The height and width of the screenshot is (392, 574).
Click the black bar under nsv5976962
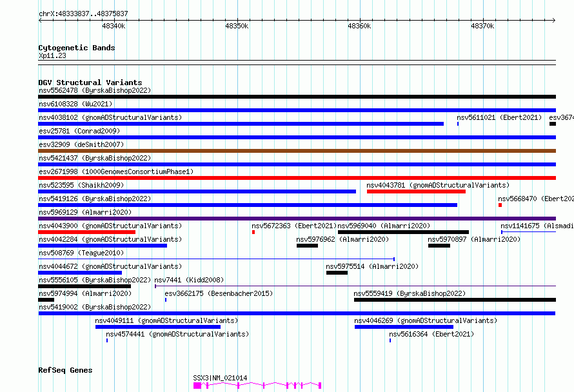(x=307, y=246)
